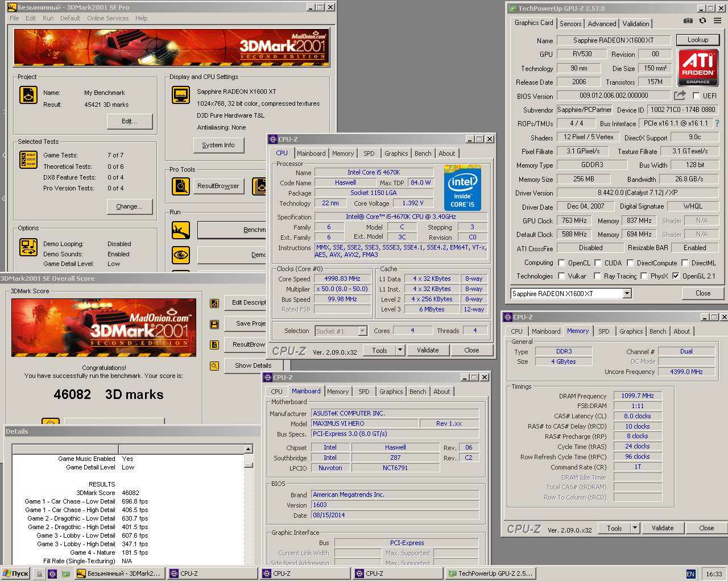
Task: Click the EN language indicator in the tray
Action: pos(690,574)
